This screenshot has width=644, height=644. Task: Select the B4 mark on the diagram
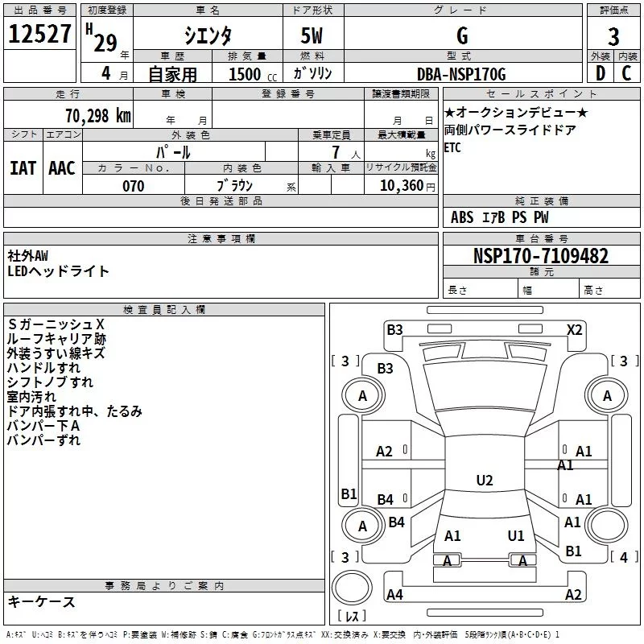pos(386,500)
